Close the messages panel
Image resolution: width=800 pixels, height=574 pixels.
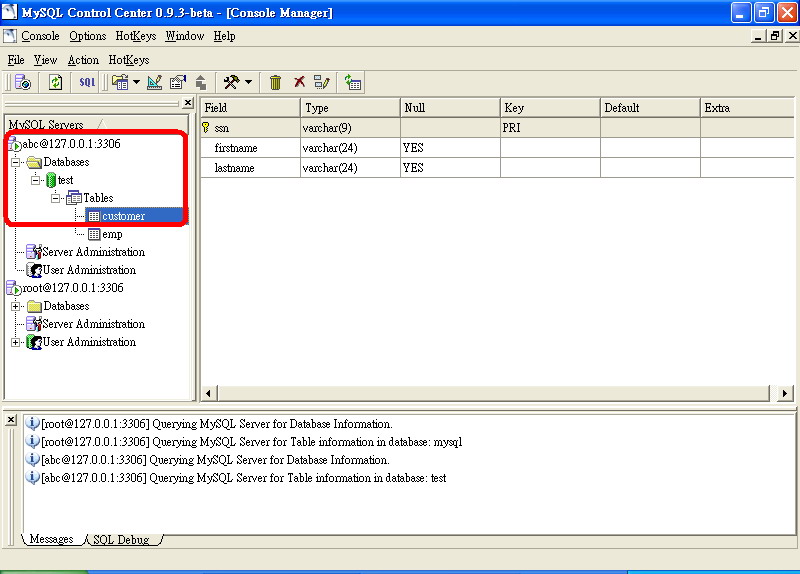[x=11, y=420]
